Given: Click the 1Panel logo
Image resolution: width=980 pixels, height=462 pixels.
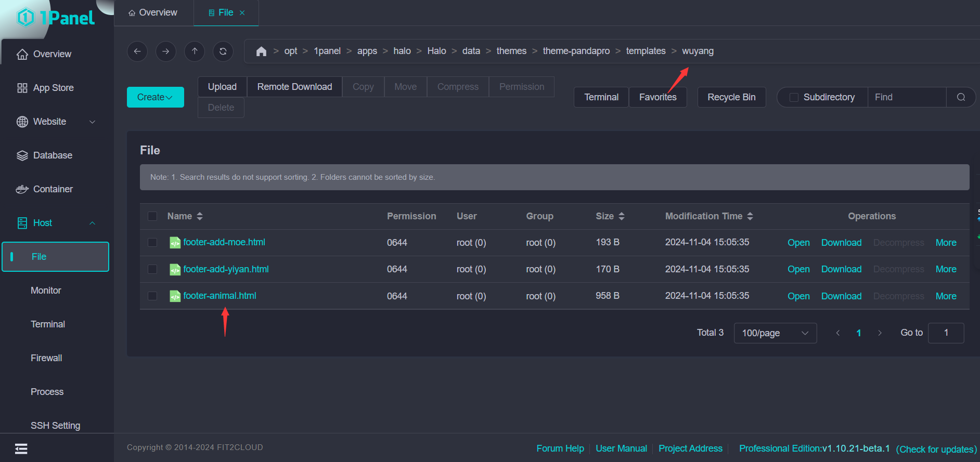Looking at the screenshot, I should [x=56, y=18].
